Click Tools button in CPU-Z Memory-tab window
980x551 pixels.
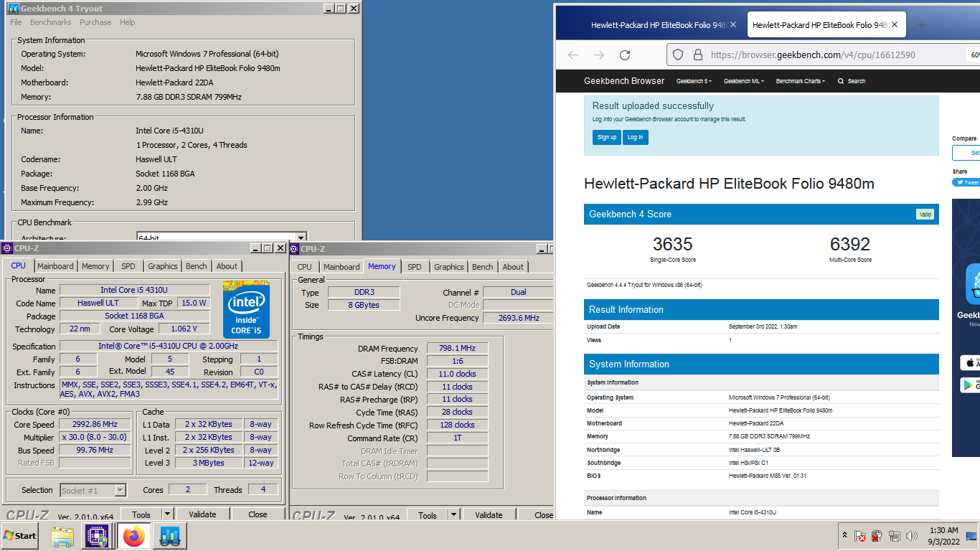pos(428,515)
